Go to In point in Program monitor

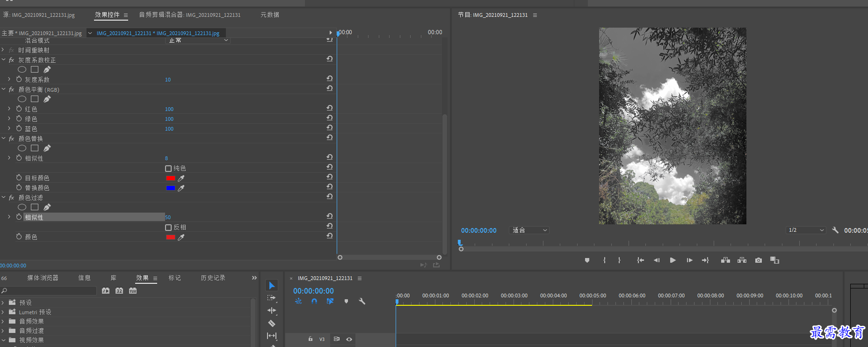(640, 260)
